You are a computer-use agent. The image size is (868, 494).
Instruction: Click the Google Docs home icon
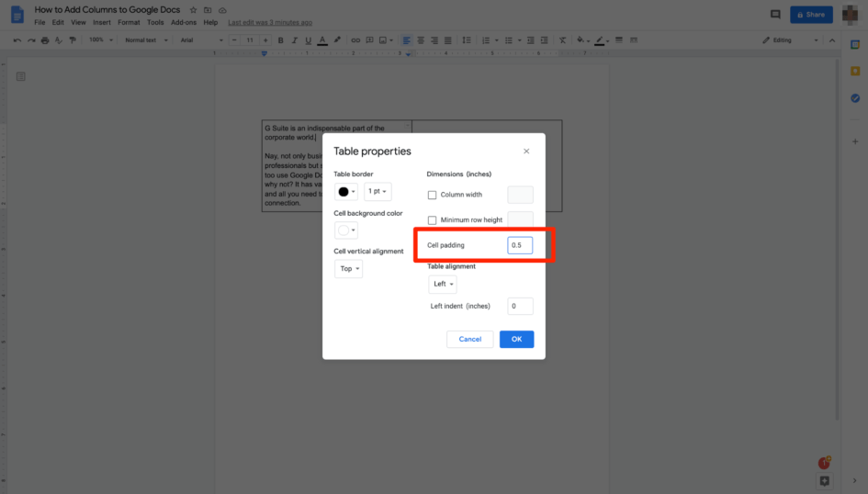(17, 15)
